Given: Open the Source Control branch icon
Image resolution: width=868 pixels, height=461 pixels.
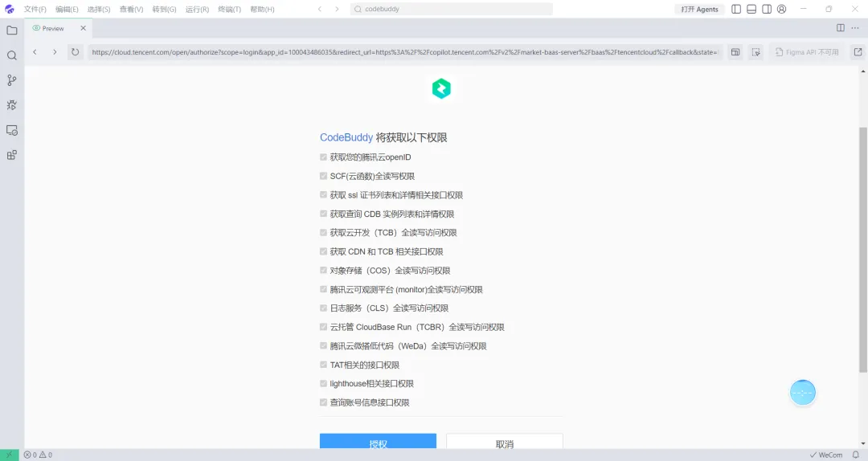Looking at the screenshot, I should [11, 80].
